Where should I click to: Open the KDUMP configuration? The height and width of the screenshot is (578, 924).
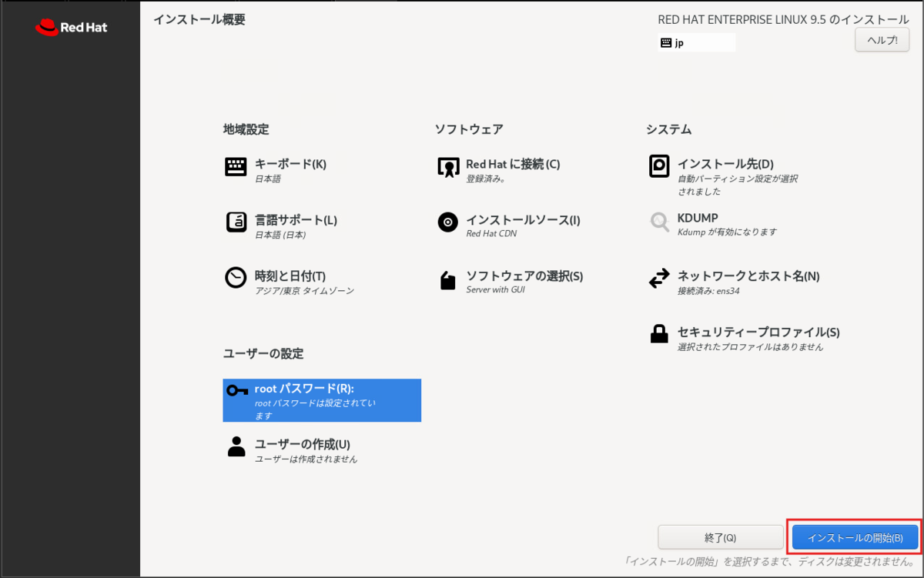[x=698, y=218]
